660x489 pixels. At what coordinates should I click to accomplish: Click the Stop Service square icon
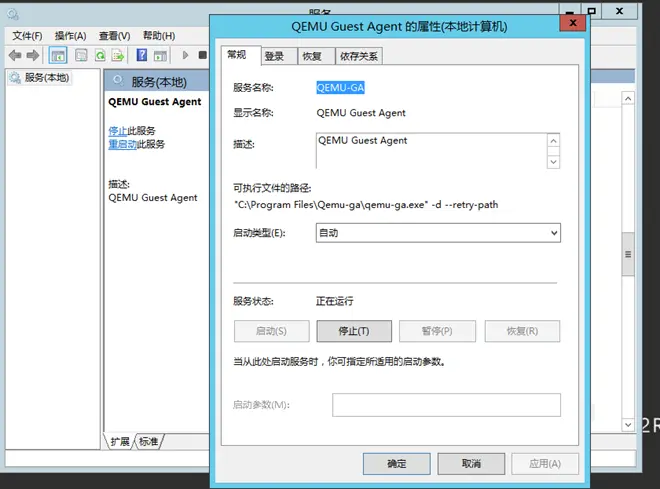pos(202,55)
